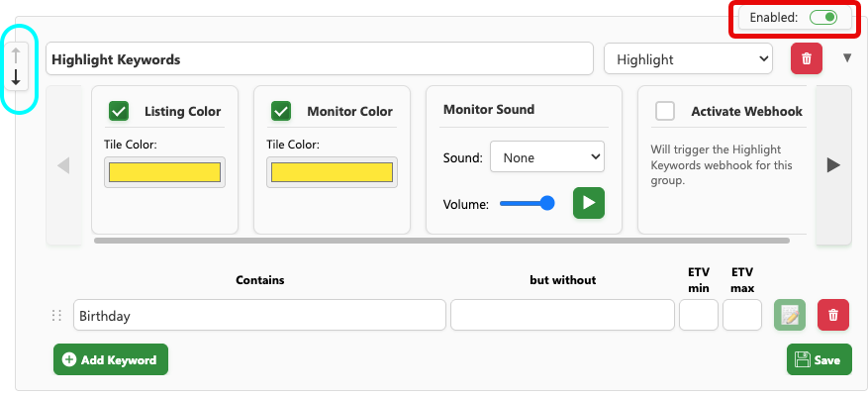Image resolution: width=868 pixels, height=397 pixels.
Task: Open the Highlight type dropdown
Action: click(x=688, y=59)
